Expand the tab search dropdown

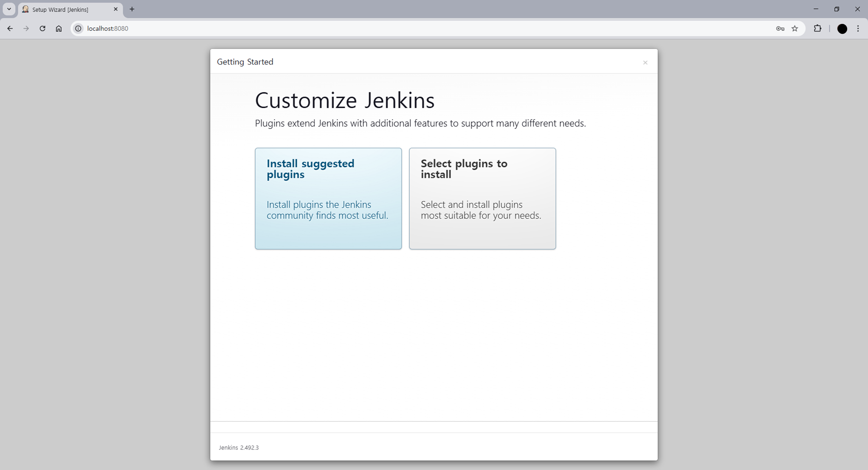tap(9, 9)
